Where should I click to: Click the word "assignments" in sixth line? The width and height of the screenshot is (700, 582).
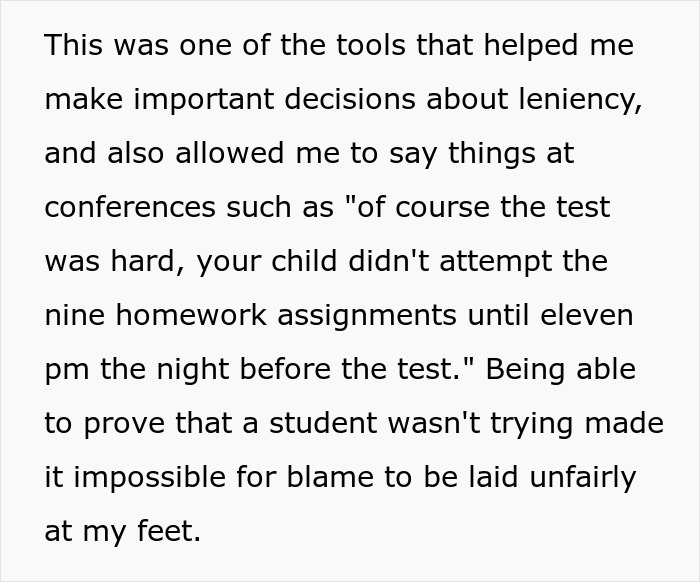[367, 316]
